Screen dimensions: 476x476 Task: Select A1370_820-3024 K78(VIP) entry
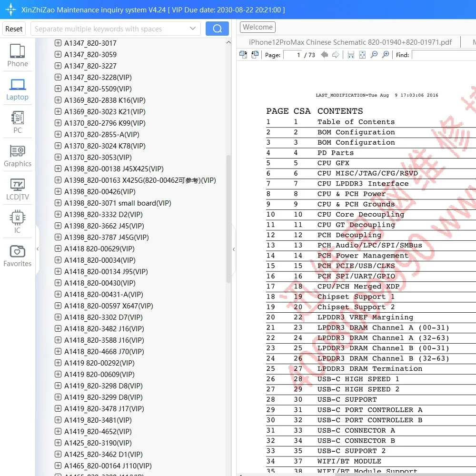click(x=105, y=146)
